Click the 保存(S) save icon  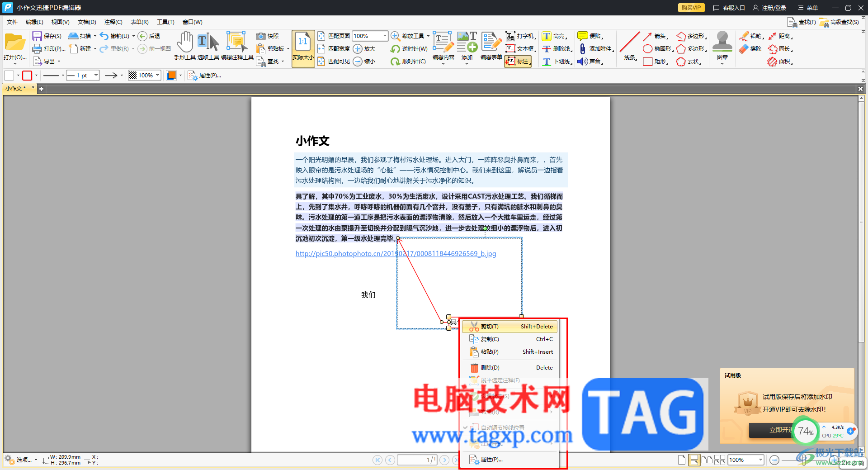(x=37, y=36)
